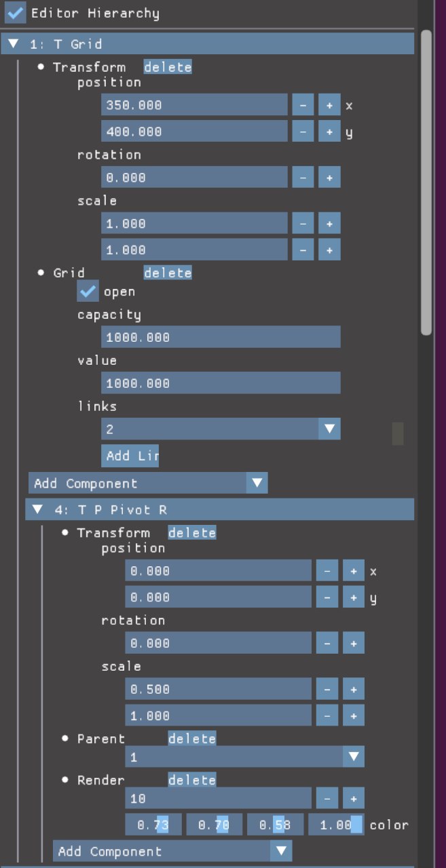Increase T Grid position y with plus button
The image size is (446, 868).
pos(329,131)
